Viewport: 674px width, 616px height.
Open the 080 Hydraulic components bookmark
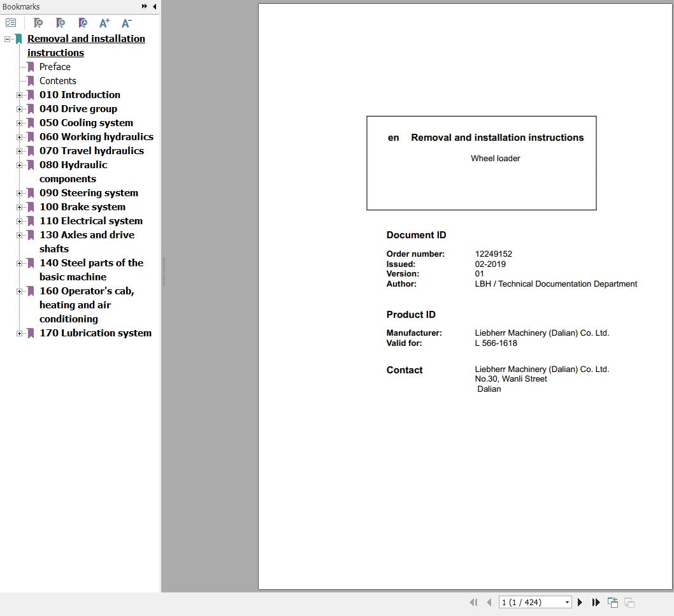point(73,171)
